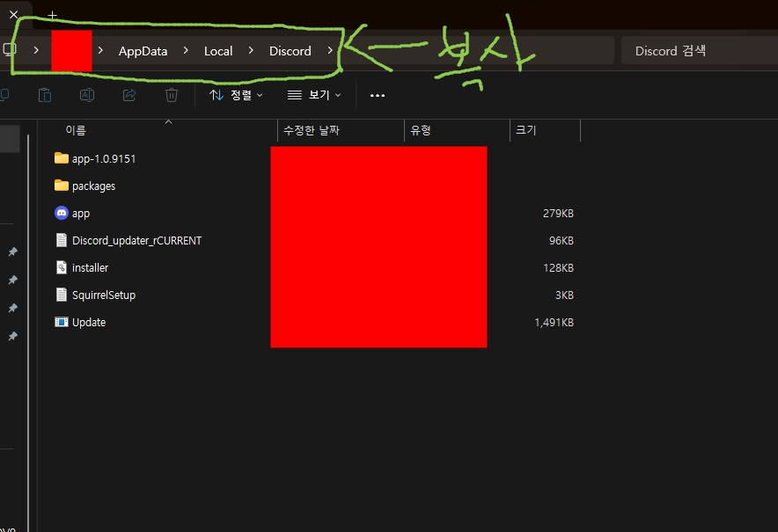This screenshot has height=532, width=778.
Task: Click the share icon in the toolbar
Action: (129, 95)
